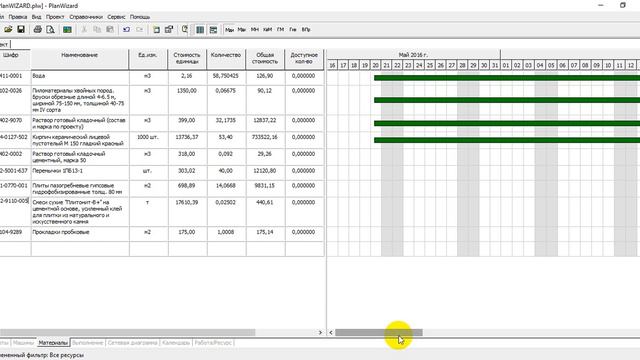The image size is (640, 360).
Task: Open the Сервис menu
Action: 116,17
